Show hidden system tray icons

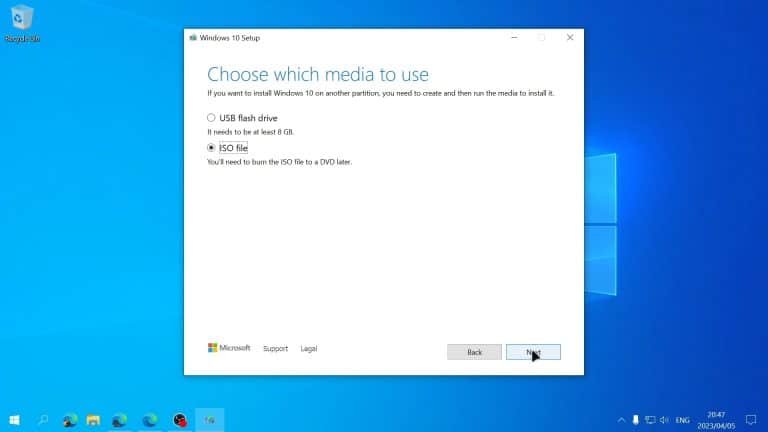click(x=621, y=420)
